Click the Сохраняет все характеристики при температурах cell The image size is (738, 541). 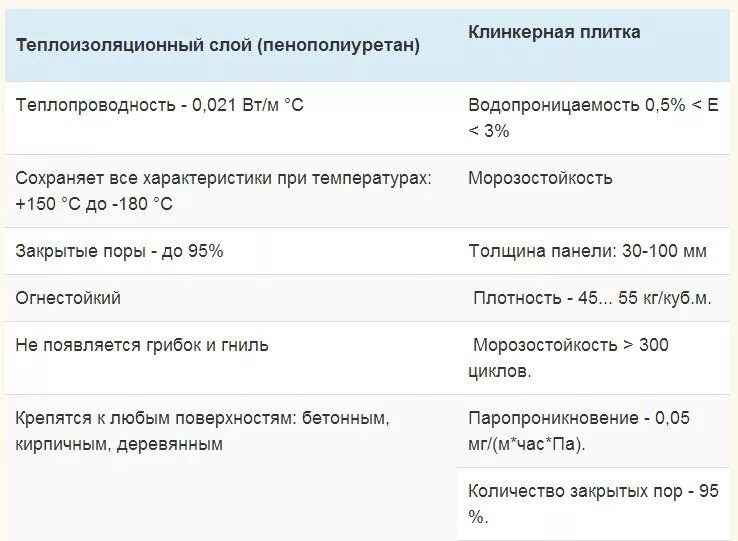[x=231, y=191]
